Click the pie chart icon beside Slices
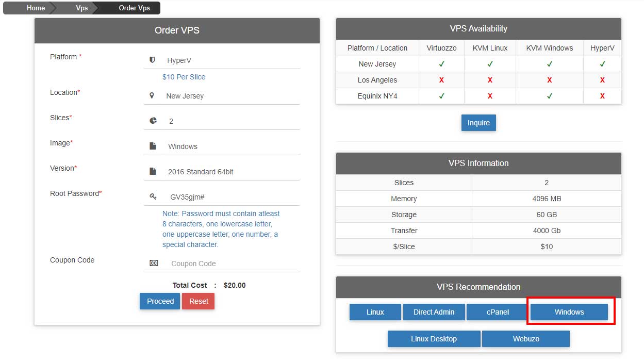Image resolution: width=644 pixels, height=361 pixels. 153,121
